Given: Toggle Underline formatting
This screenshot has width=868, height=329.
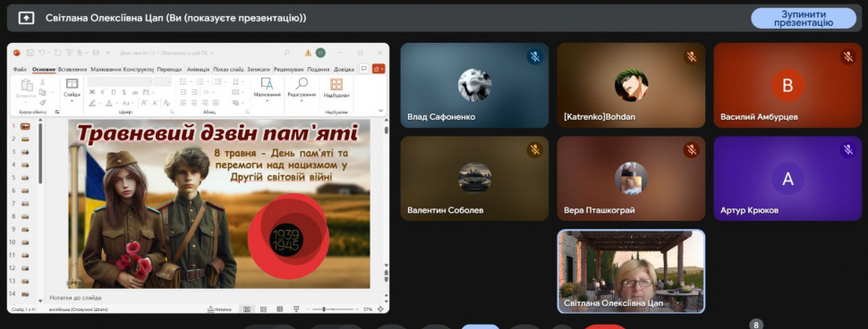Looking at the screenshot, I should point(114,92).
